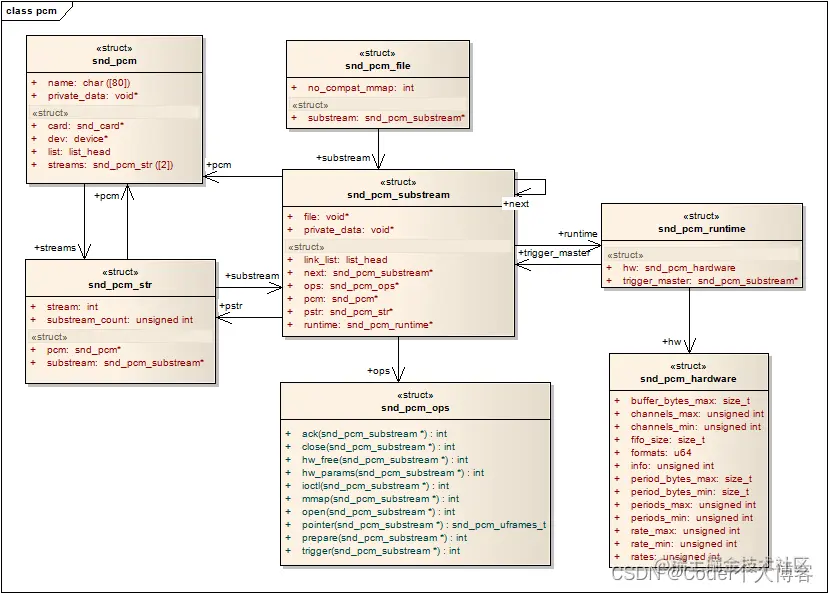Select the "next: snd_pcm_substream*" attribute
828x593 pixels.
368,273
